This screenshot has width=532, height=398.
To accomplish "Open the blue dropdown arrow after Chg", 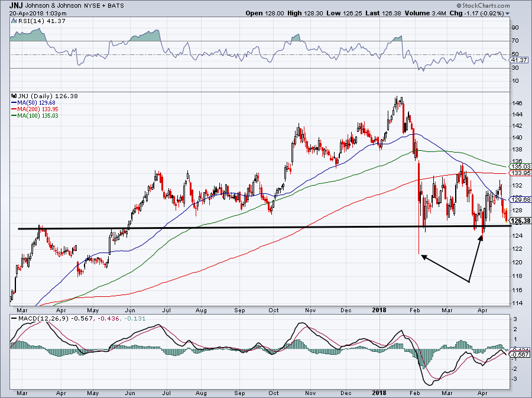I will (507, 14).
